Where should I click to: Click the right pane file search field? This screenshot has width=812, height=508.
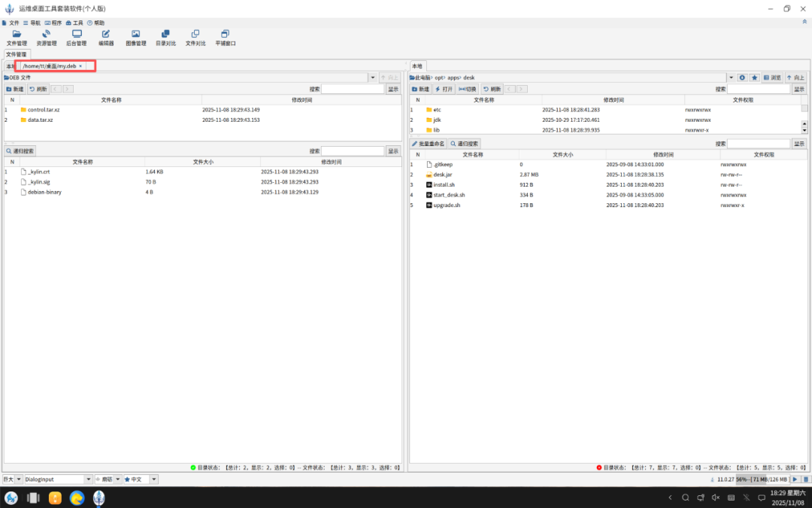[x=759, y=144]
